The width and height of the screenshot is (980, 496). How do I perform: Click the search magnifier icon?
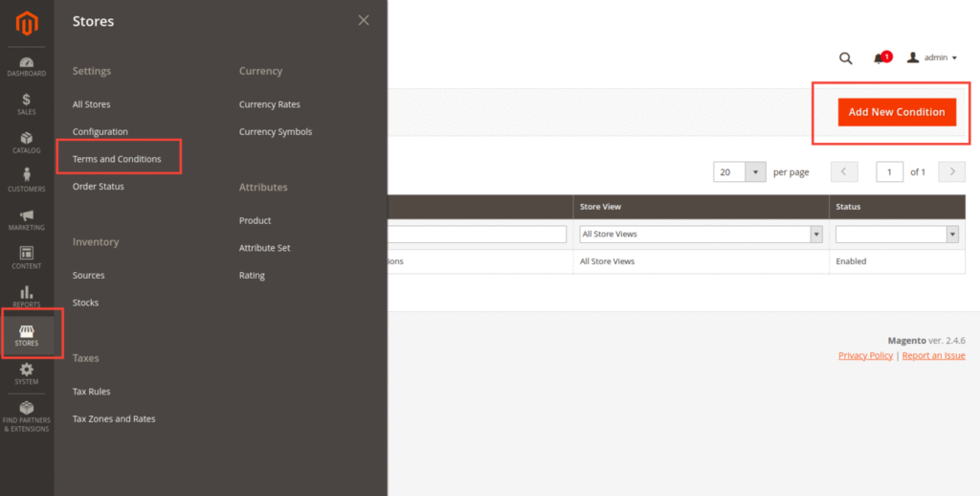[845, 58]
